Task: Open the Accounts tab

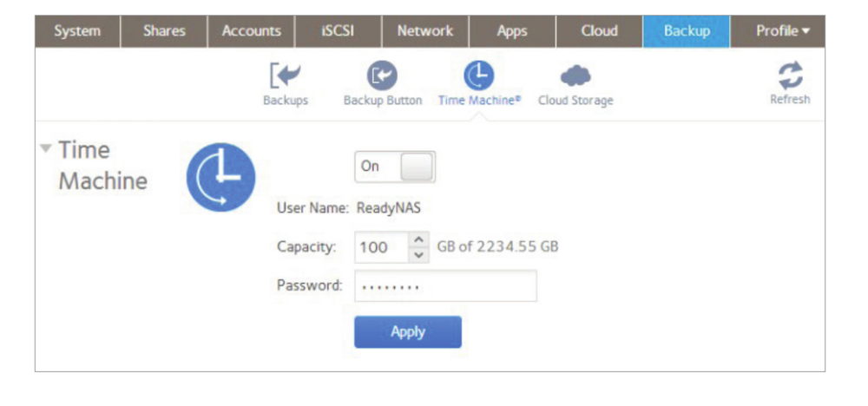Action: click(251, 30)
